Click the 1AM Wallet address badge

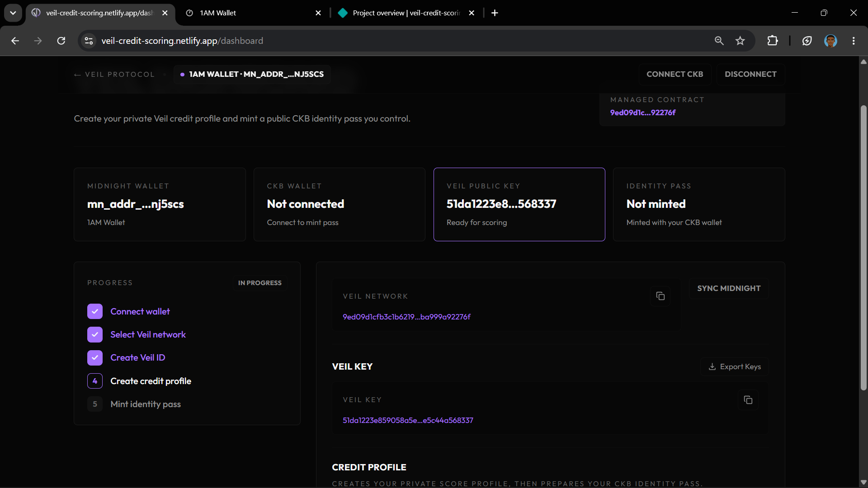click(x=252, y=74)
